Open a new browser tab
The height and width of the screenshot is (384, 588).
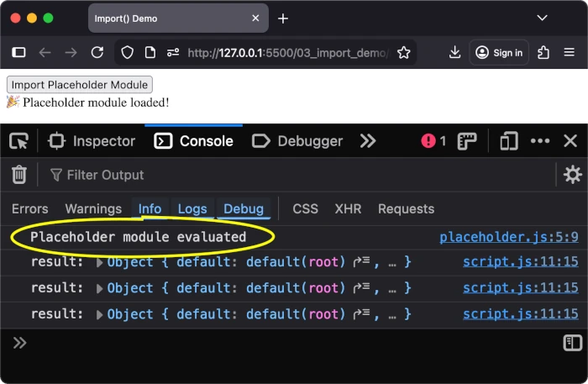(x=283, y=18)
